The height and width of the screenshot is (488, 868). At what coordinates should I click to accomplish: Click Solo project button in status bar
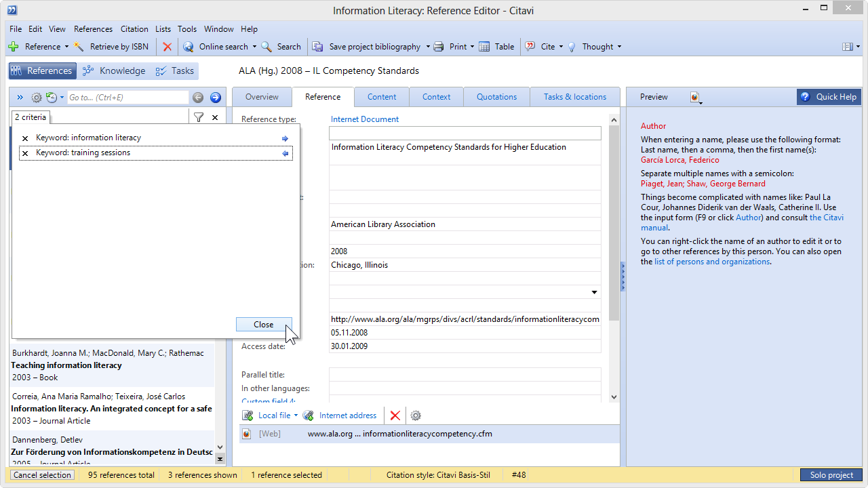point(831,475)
